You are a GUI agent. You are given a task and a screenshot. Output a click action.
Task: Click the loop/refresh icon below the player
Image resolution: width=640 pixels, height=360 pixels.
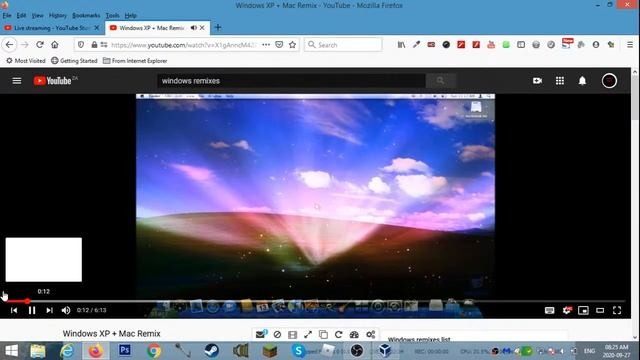(x=338, y=335)
